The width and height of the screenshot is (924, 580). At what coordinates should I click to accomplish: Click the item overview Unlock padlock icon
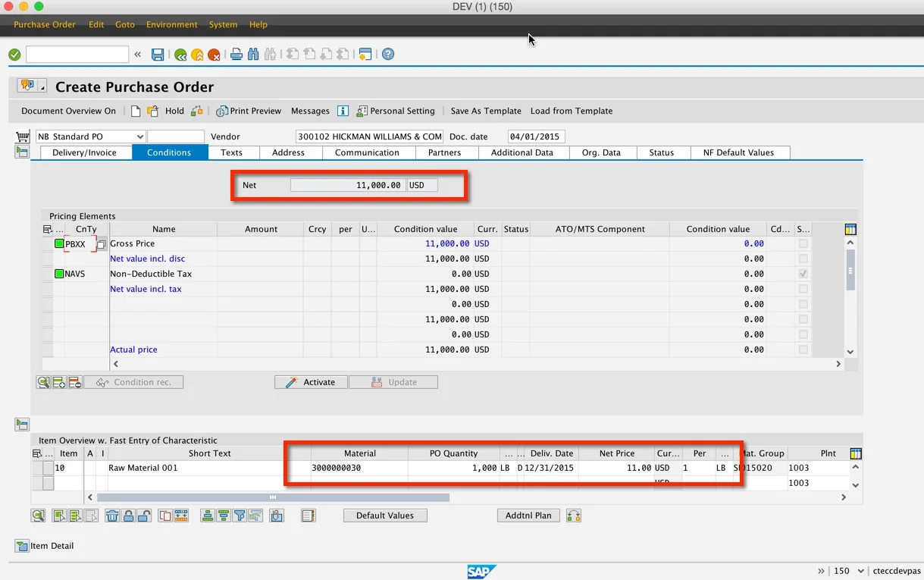pyautogui.click(x=144, y=516)
